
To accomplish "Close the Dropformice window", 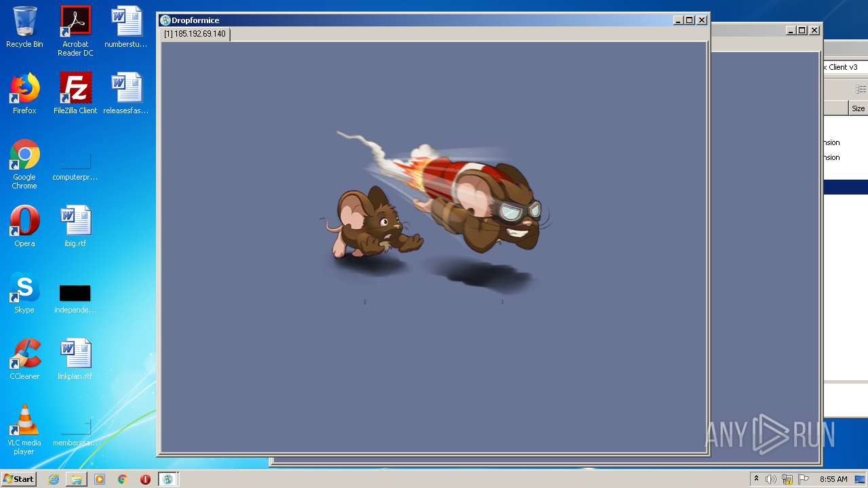I will (702, 20).
